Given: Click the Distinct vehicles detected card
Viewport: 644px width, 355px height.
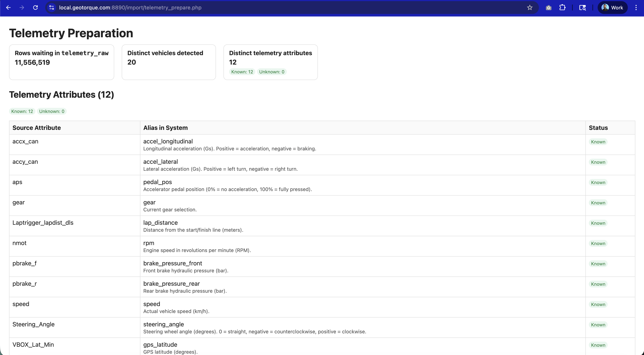Looking at the screenshot, I should click(168, 62).
